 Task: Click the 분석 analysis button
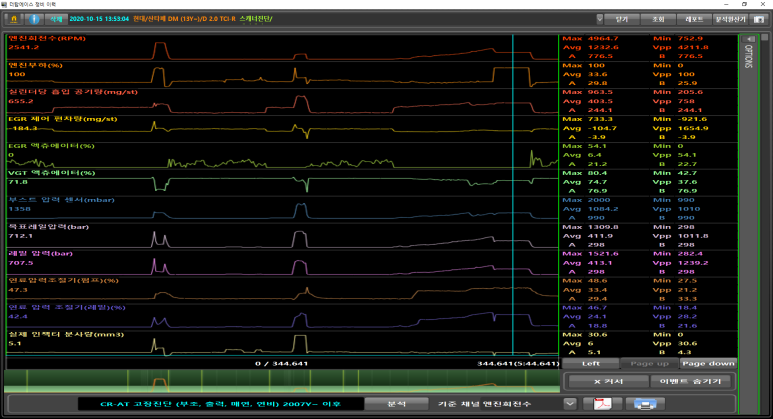[x=396, y=404]
